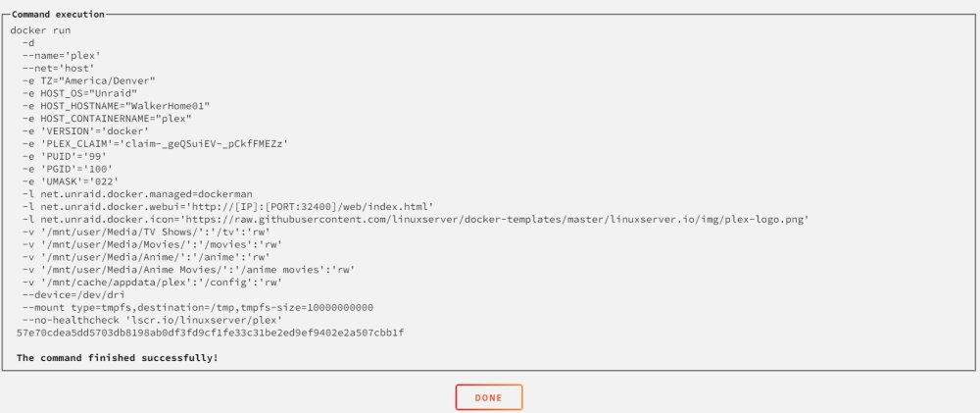Click the '/anime movies' volume mapping line
980x413 pixels.
coord(189,270)
